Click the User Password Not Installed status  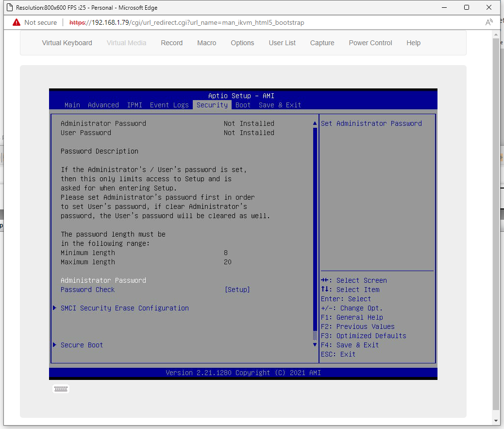[x=249, y=133]
